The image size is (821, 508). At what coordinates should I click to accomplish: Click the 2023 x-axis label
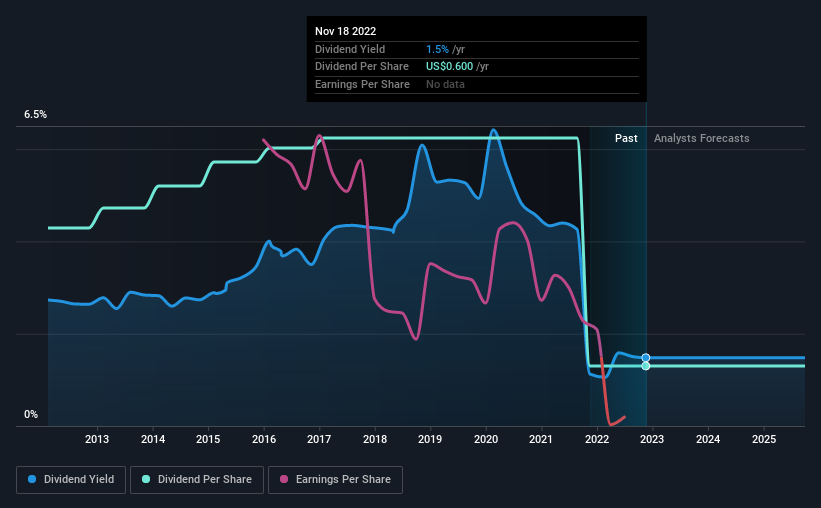tap(652, 439)
